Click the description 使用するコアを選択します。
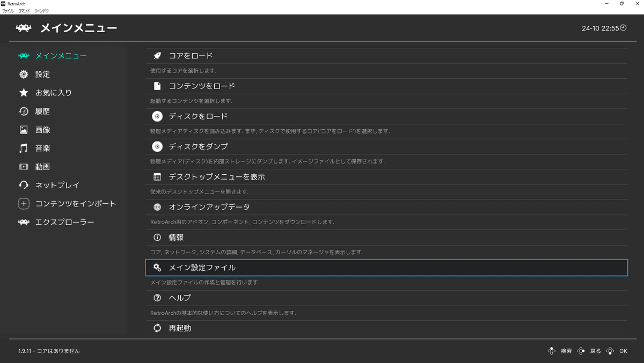 click(x=183, y=70)
